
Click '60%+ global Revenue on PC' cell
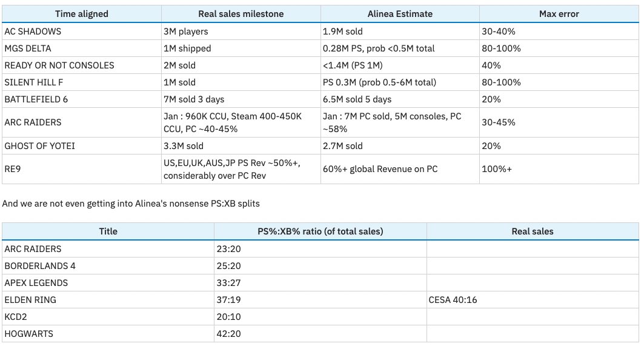pos(400,169)
